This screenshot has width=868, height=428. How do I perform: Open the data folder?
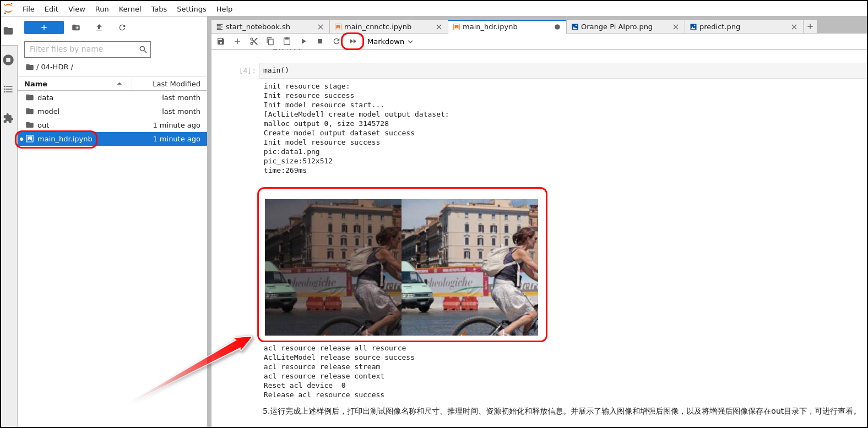click(x=112, y=97)
